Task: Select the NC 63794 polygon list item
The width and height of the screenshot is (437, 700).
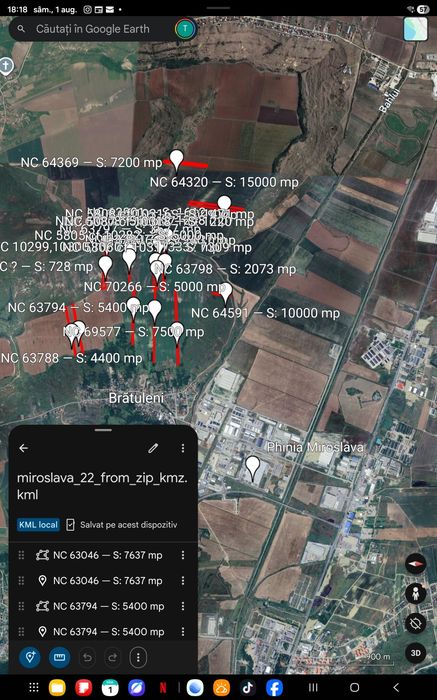Action: coord(103,606)
